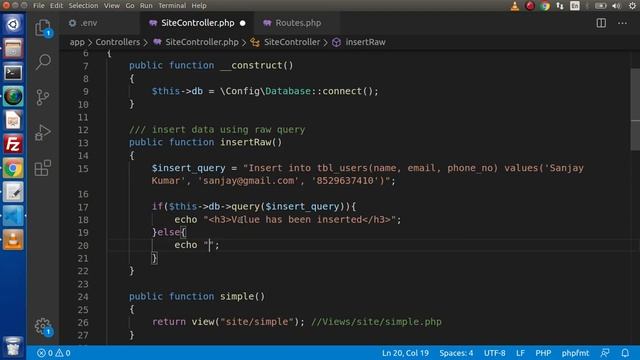Click the feedback icon in status bar
The width and height of the screenshot is (640, 360).
point(605,353)
